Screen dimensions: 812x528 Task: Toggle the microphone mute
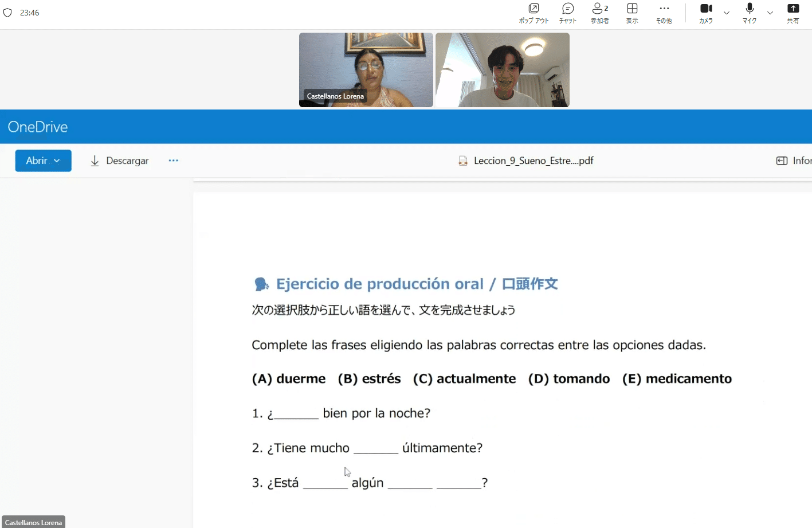[750, 13]
